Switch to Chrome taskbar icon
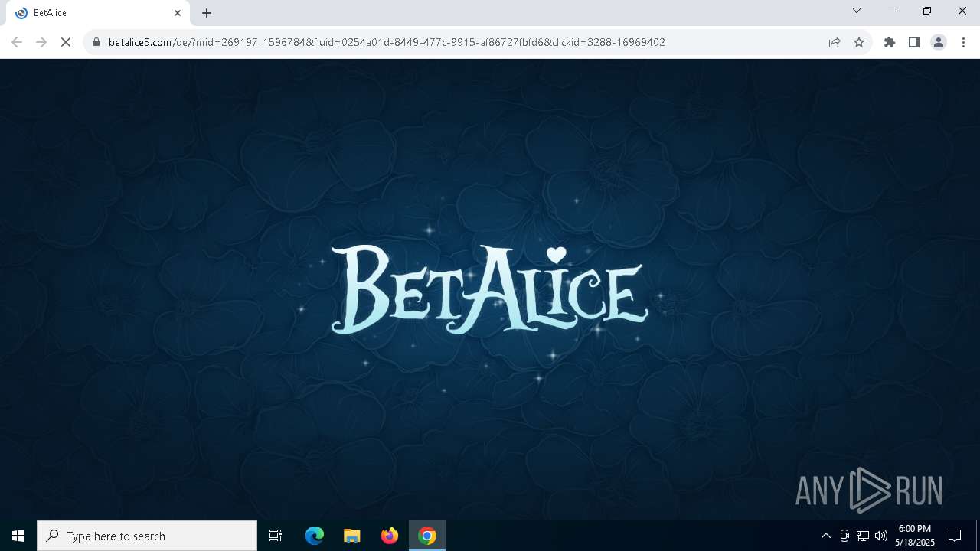This screenshot has width=980, height=551. point(427,536)
